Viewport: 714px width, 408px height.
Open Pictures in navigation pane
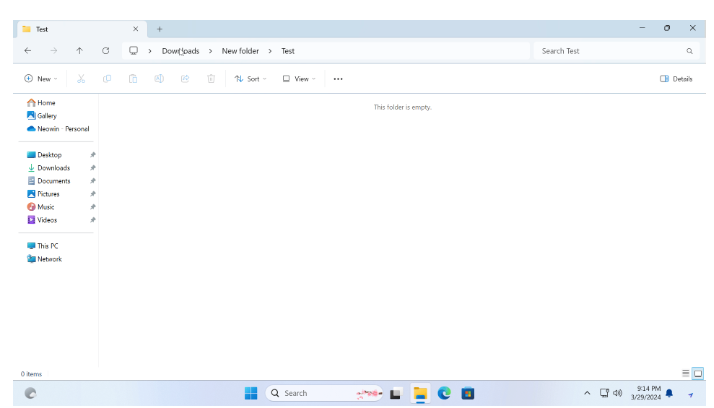(x=43, y=194)
